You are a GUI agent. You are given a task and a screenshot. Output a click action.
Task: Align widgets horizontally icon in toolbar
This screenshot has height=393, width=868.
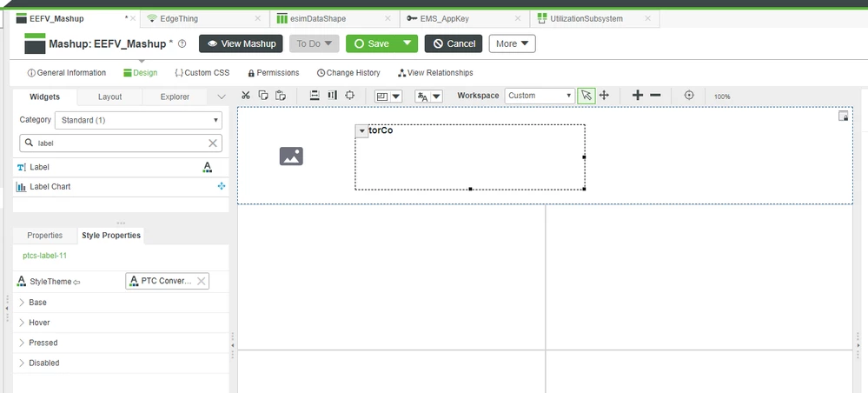coord(332,96)
